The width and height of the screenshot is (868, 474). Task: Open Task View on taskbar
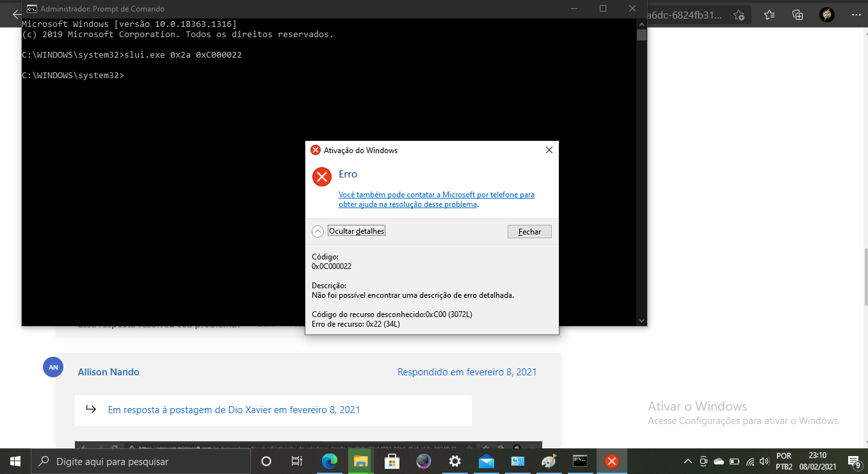pyautogui.click(x=297, y=461)
